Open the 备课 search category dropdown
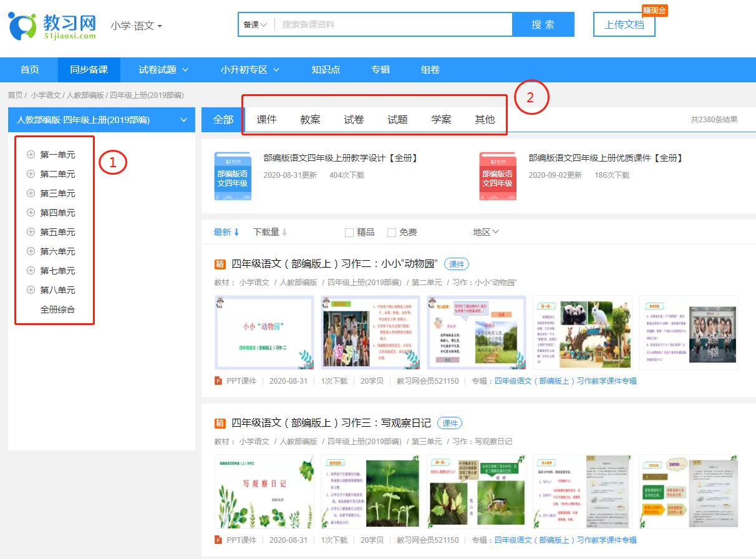Screen dimensions: 756x559 coord(253,24)
